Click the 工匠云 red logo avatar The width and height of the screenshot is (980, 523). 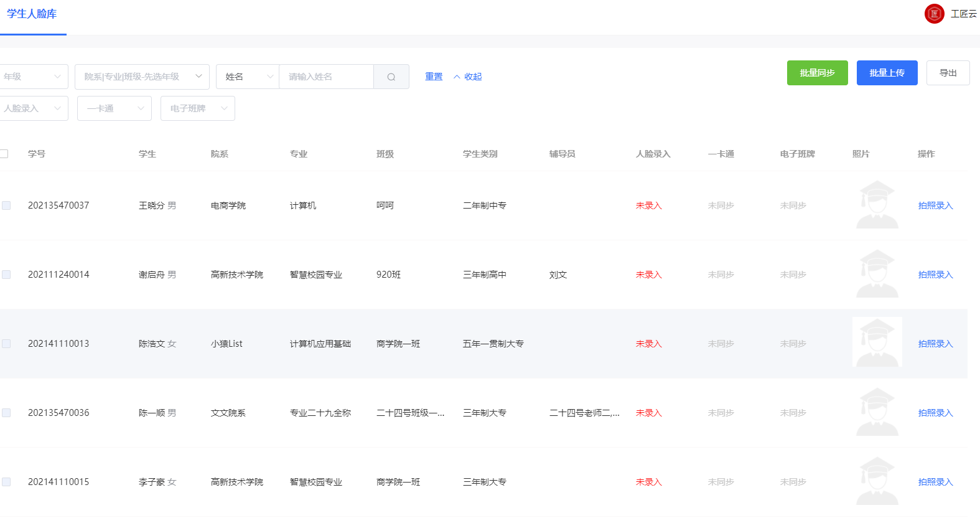(934, 14)
